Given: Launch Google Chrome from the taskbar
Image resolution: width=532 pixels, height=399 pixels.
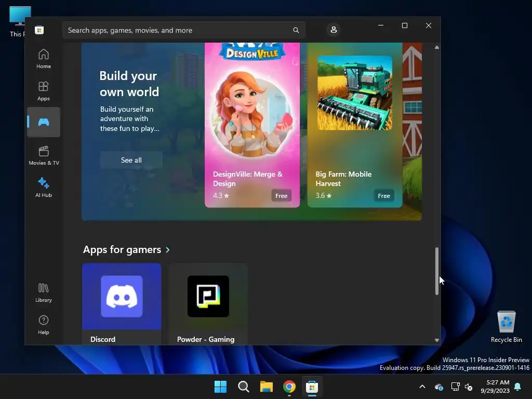Looking at the screenshot, I should [289, 387].
